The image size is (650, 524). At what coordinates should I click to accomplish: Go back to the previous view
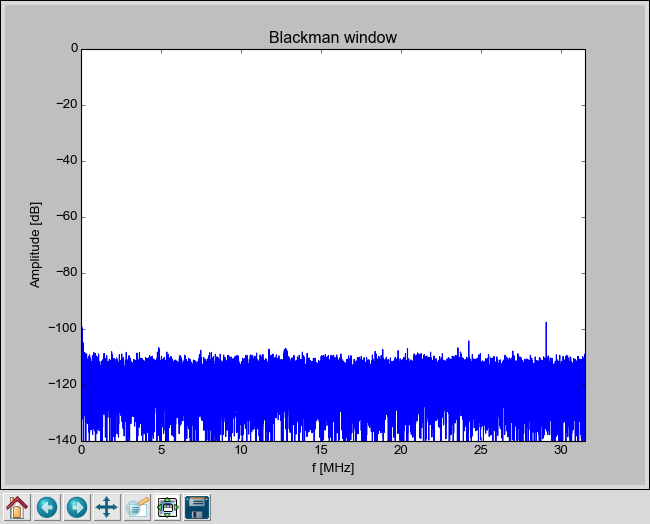pyautogui.click(x=47, y=507)
